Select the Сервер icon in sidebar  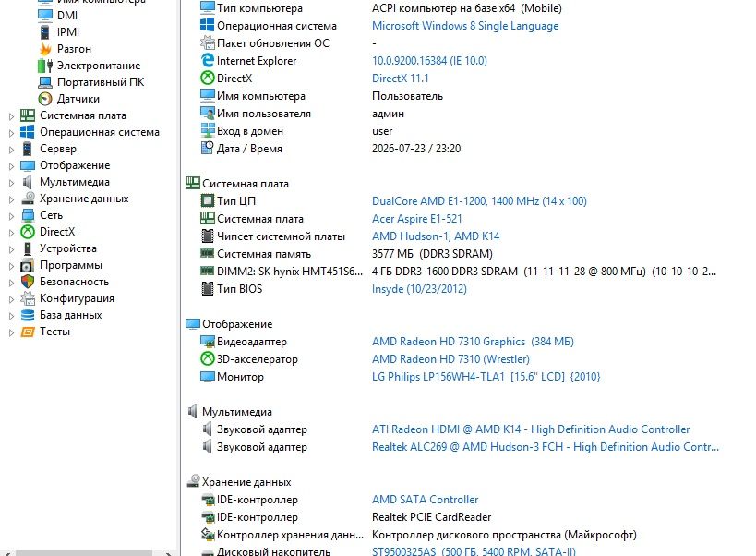coord(28,149)
